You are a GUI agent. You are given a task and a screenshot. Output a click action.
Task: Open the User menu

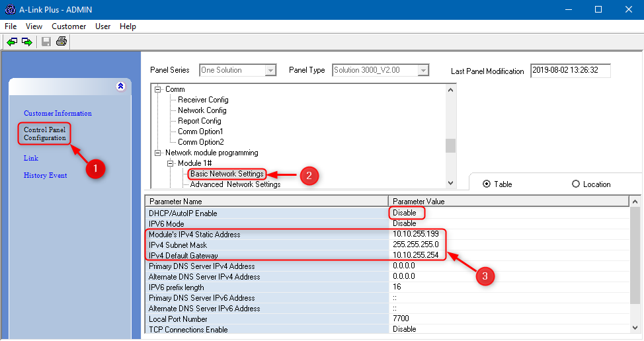point(102,26)
